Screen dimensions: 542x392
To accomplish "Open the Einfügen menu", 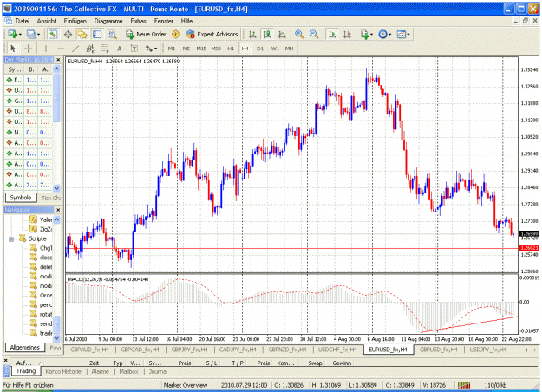I will tap(75, 21).
